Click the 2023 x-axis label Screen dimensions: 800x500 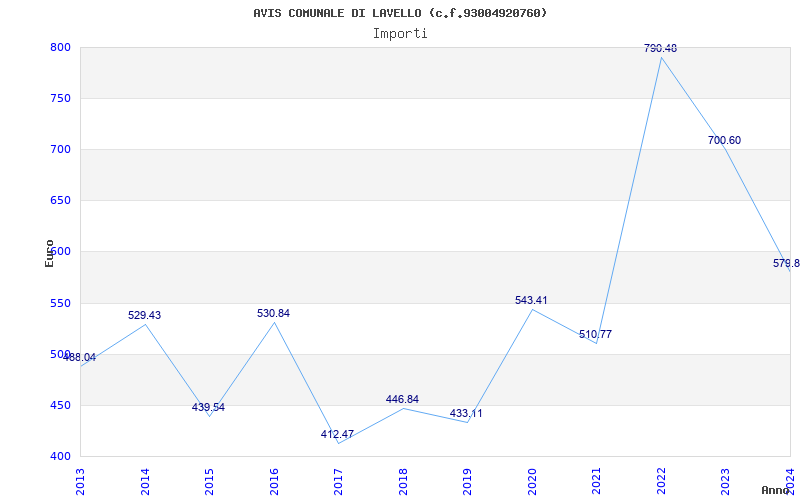coord(726,482)
